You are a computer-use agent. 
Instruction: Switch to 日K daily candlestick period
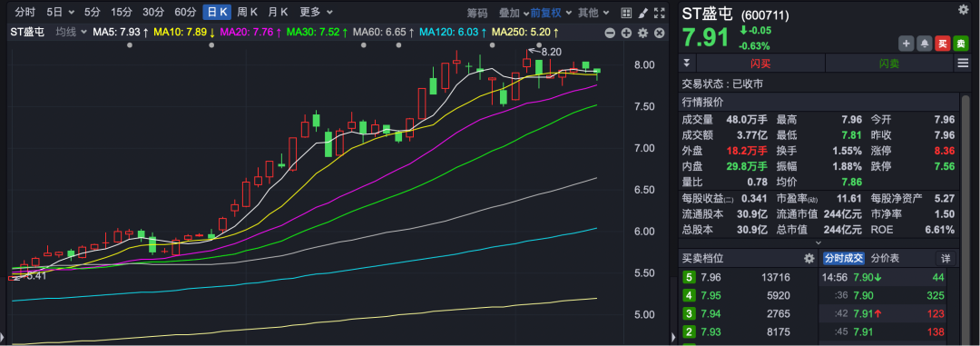pyautogui.click(x=218, y=12)
